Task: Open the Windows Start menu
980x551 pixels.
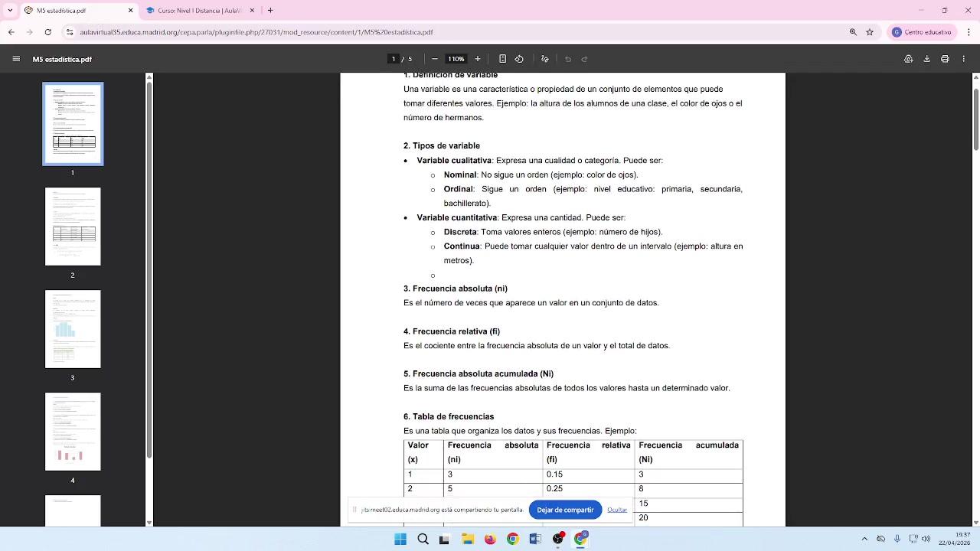Action: click(400, 539)
